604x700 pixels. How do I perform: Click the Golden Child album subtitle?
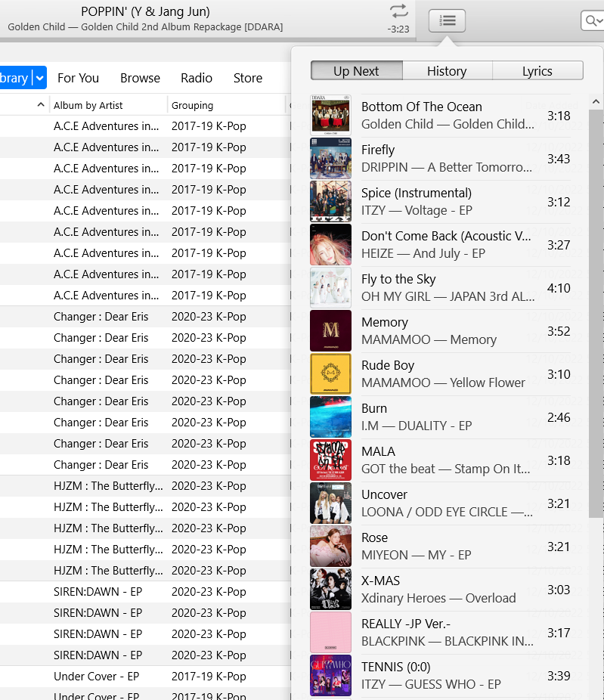coord(145,26)
